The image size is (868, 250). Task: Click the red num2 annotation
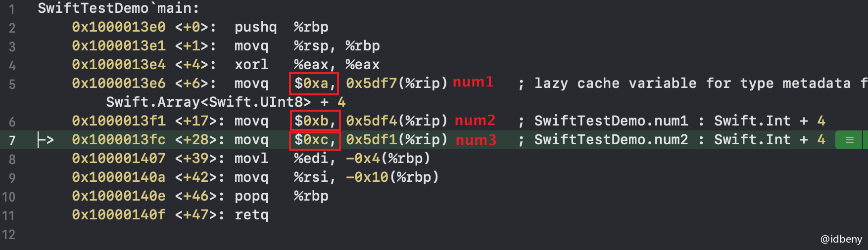[475, 120]
